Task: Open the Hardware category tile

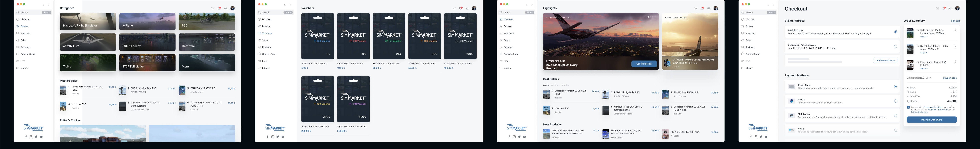Action: [x=207, y=42]
